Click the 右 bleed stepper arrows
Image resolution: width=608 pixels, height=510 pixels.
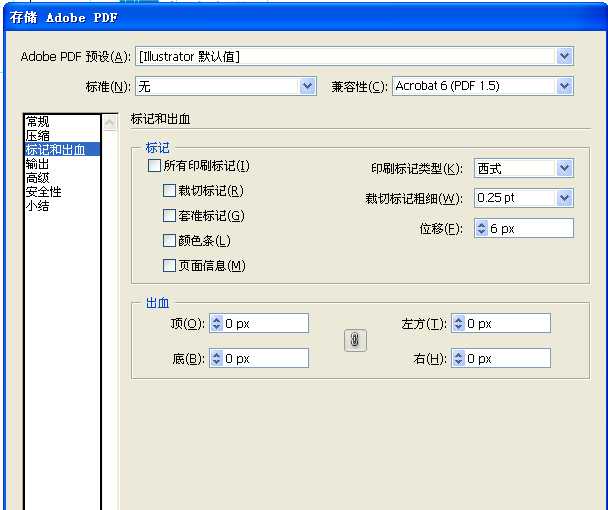pyautogui.click(x=458, y=358)
